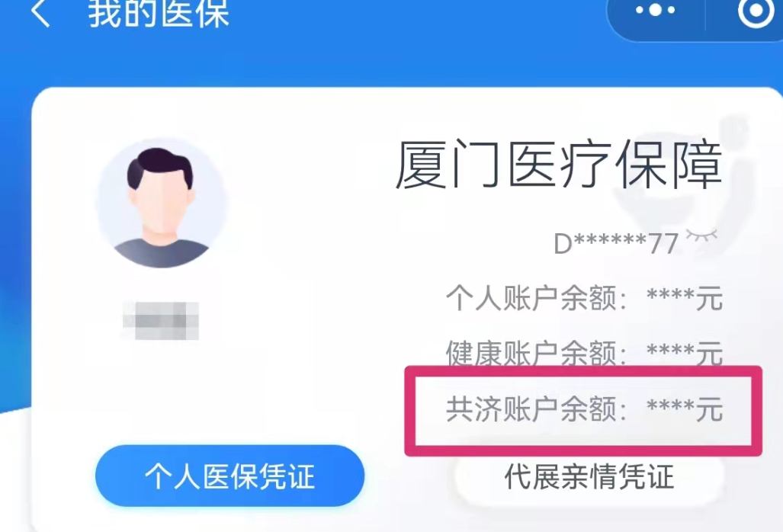Tap masked ****元 amount of 共济账户余额

pos(685,409)
